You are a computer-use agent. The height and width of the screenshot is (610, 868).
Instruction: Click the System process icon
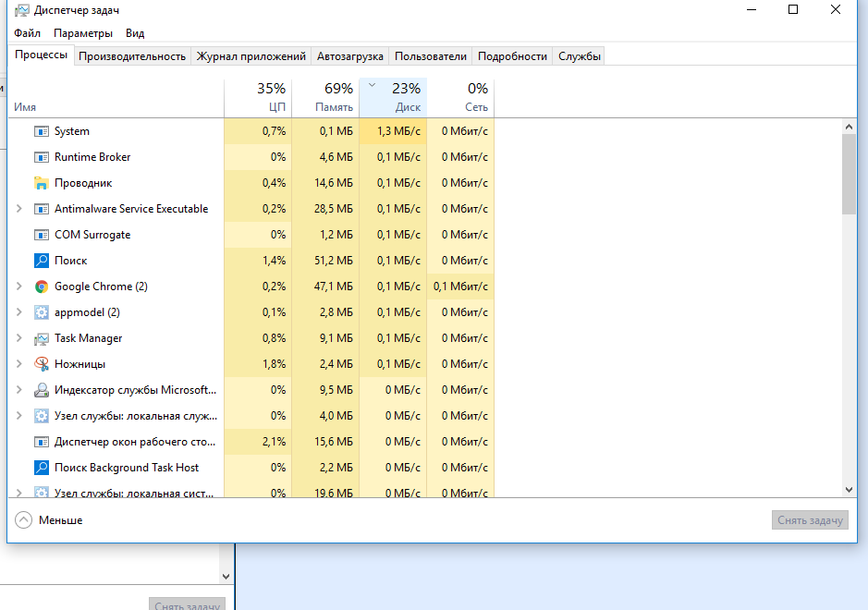(x=42, y=131)
